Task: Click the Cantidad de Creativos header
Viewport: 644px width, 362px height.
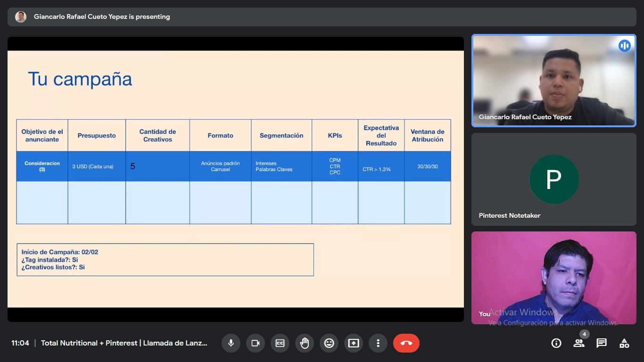Action: click(157, 136)
